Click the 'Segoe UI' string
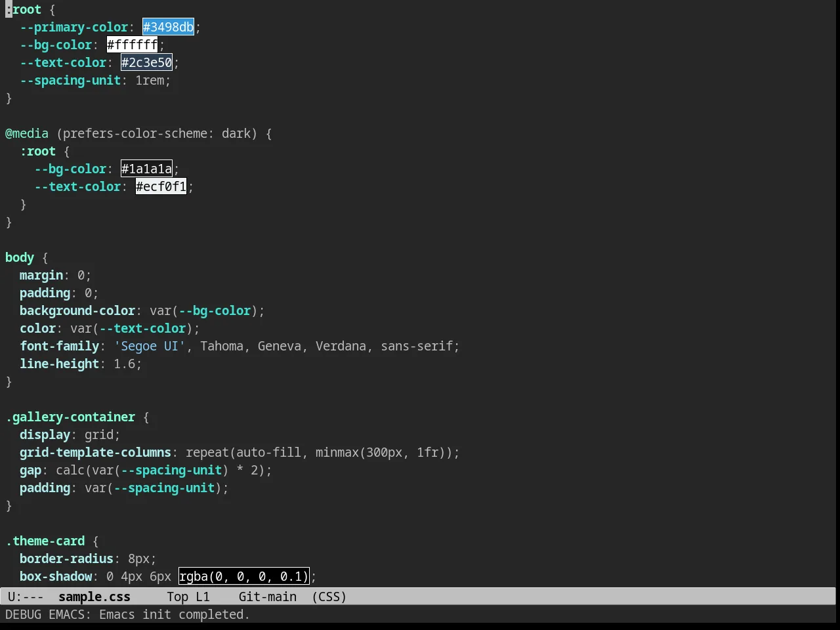 coord(150,346)
